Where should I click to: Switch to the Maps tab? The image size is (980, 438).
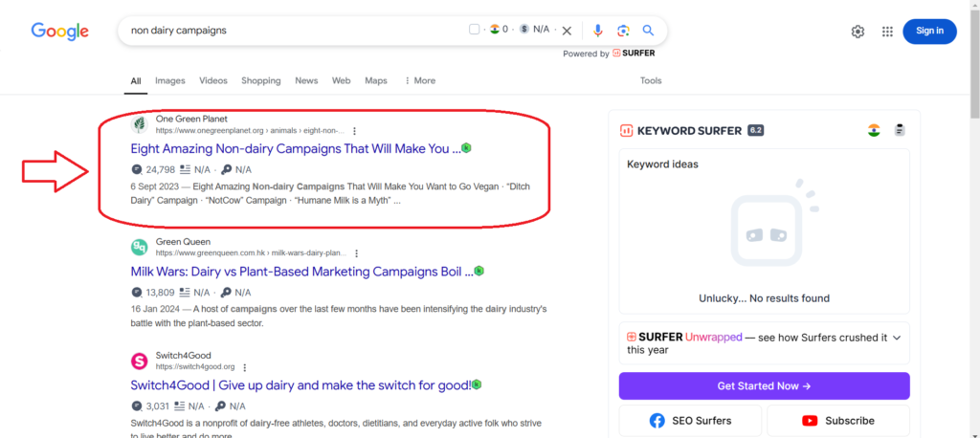coord(375,80)
